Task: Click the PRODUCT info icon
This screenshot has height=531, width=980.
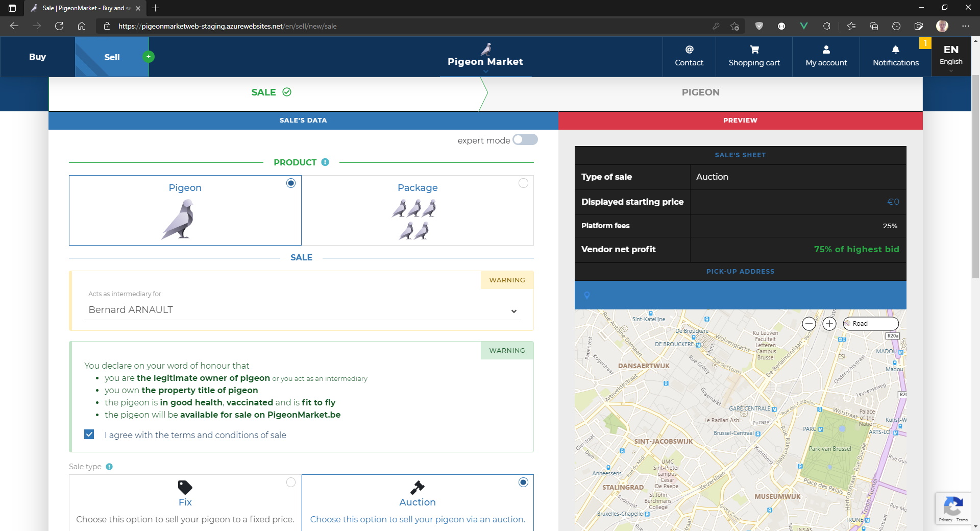Action: pyautogui.click(x=325, y=162)
